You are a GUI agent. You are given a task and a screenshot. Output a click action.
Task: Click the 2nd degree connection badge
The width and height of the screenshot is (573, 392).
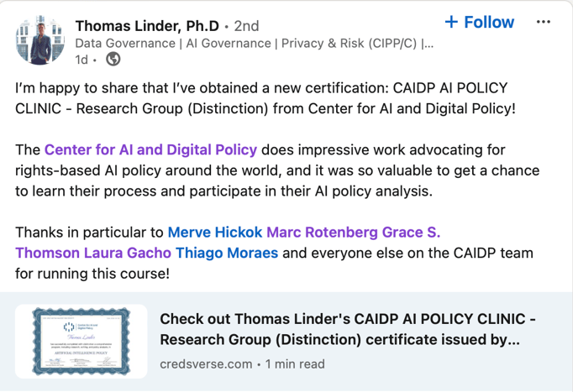(247, 25)
